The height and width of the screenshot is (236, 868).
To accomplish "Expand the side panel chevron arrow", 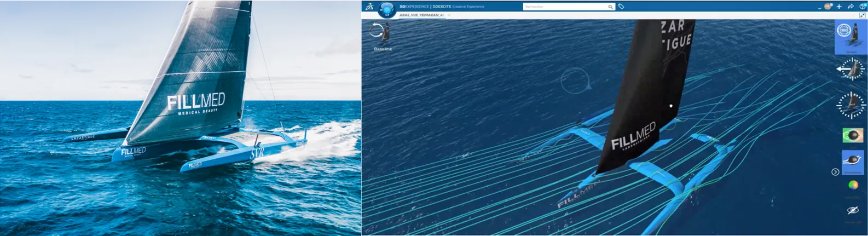I will point(835,172).
